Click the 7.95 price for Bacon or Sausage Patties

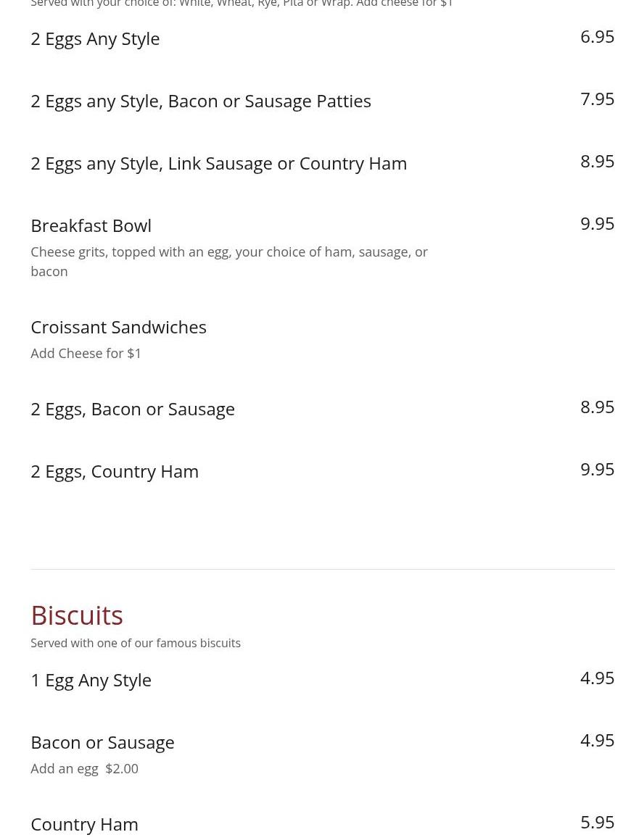(x=597, y=99)
